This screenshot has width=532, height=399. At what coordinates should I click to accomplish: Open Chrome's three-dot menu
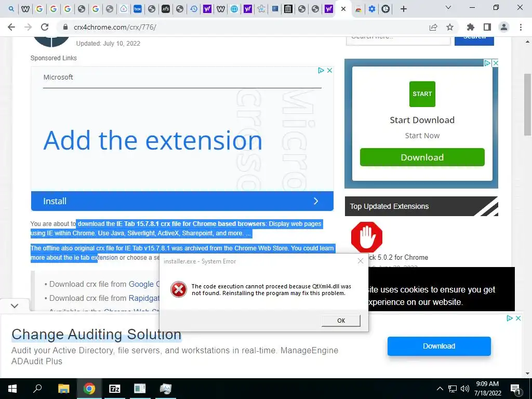[521, 27]
